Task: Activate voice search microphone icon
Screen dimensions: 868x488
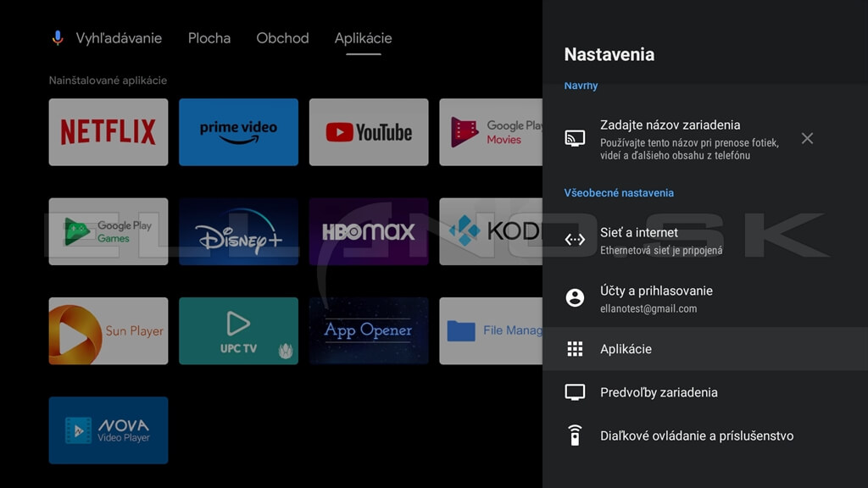Action: coord(58,38)
